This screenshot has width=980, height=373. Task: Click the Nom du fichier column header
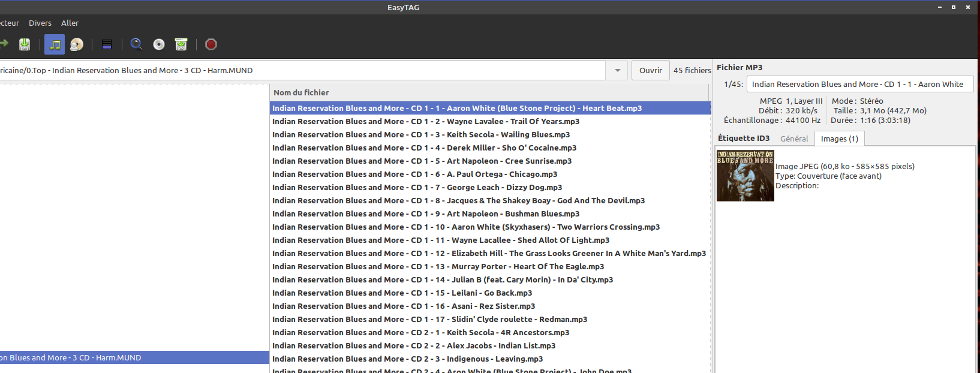pyautogui.click(x=302, y=92)
